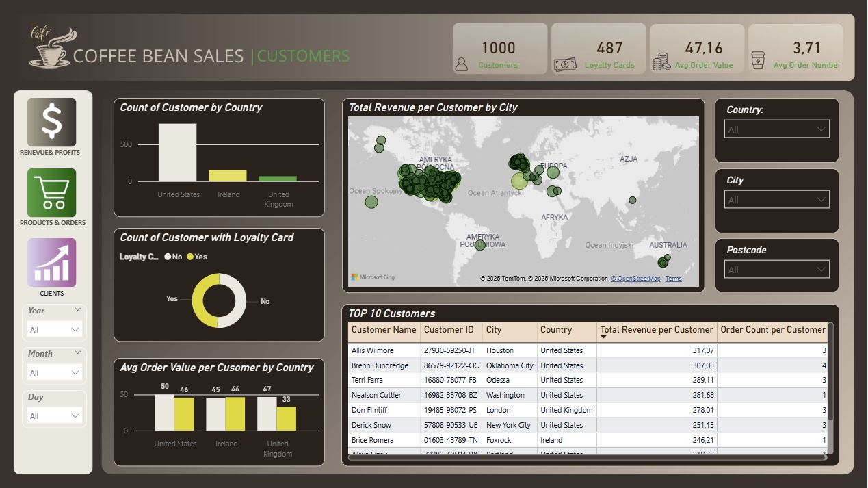Open the Year filter dropdown
Viewport: 868px width, 488px height.
pos(54,330)
